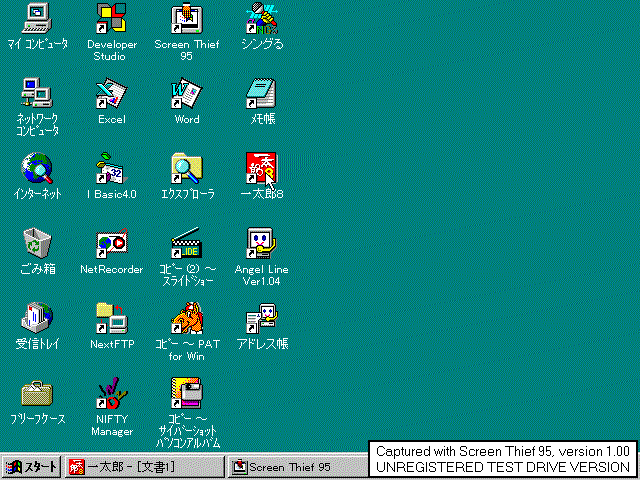
Task: Click the I Basic4.0 shortcut icon
Action: pyautogui.click(x=111, y=168)
